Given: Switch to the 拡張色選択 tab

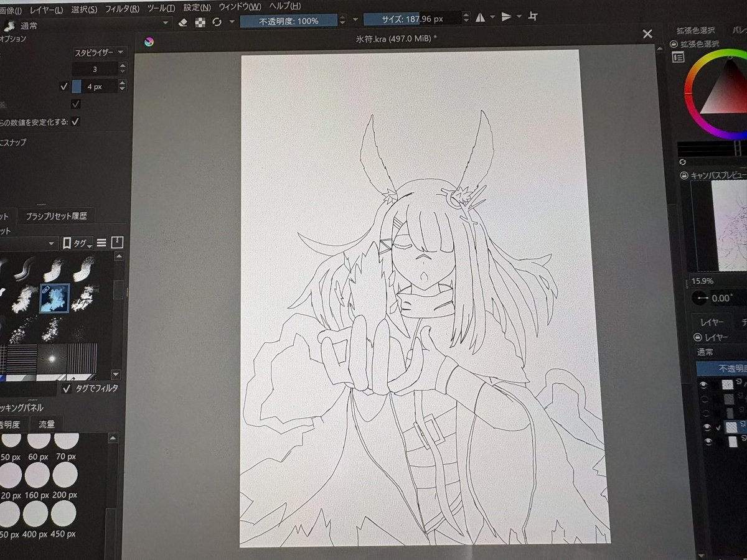Looking at the screenshot, I should 696,30.
